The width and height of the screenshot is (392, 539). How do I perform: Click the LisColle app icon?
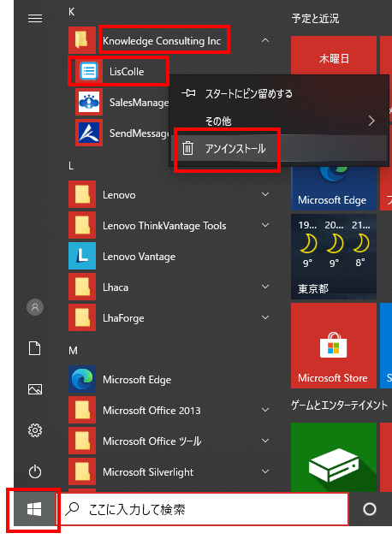pyautogui.click(x=89, y=72)
